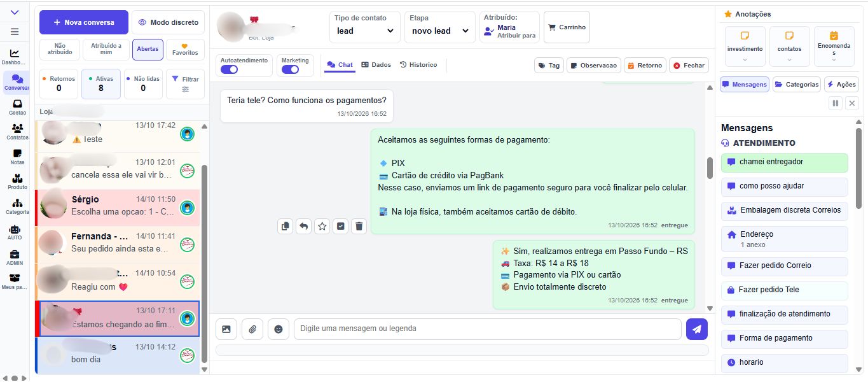Open the Fernanda conversation

(117, 244)
